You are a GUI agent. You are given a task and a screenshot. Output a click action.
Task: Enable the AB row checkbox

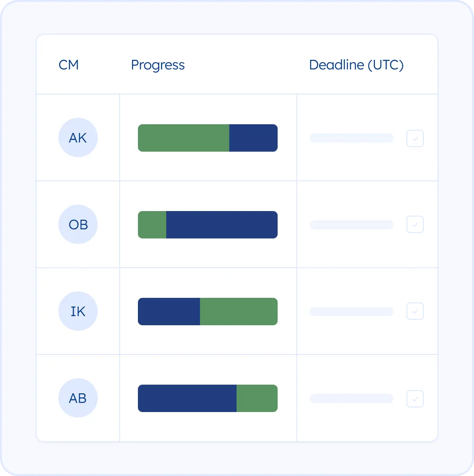point(415,399)
